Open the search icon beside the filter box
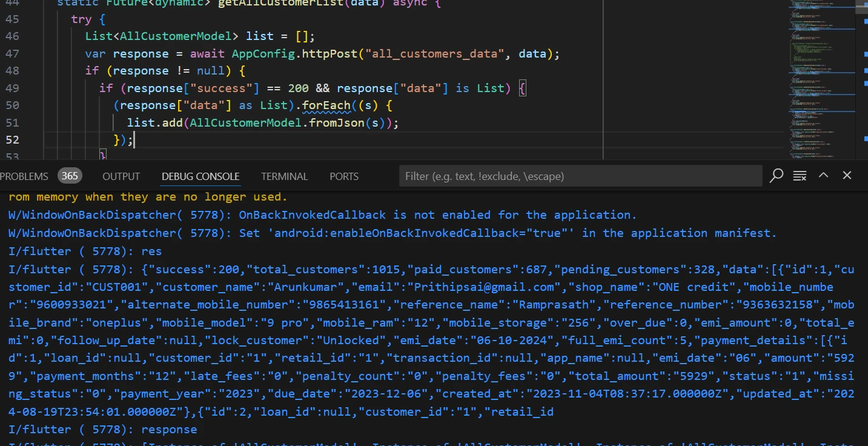 776,176
